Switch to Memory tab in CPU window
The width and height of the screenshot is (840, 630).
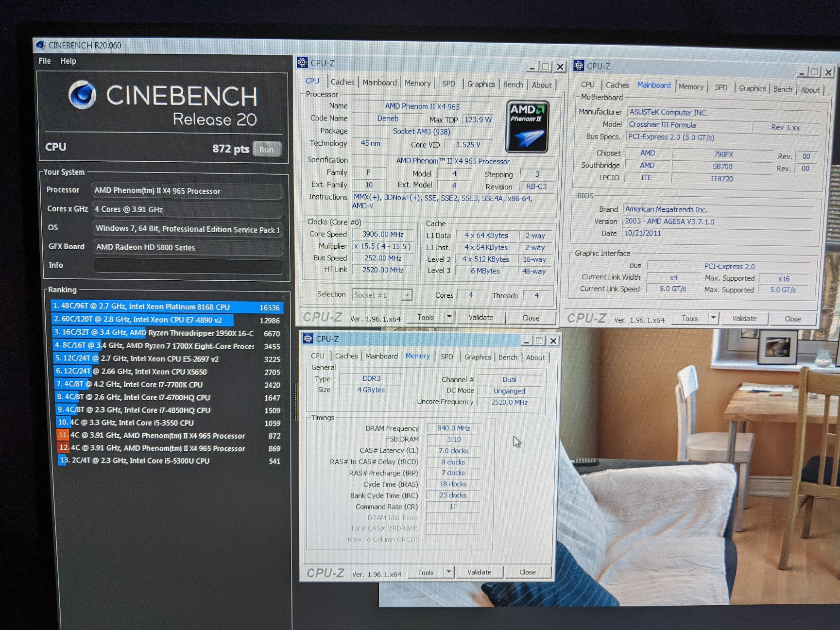click(418, 83)
